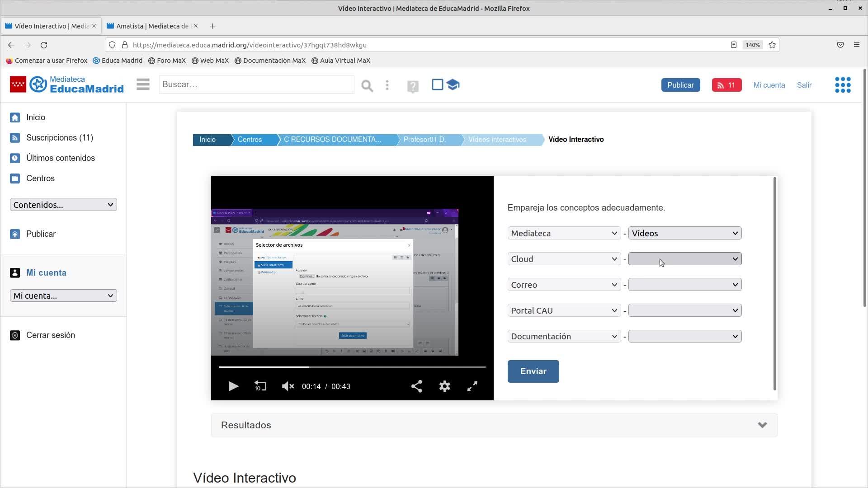868x488 pixels.
Task: Enter video fullscreen mode
Action: 472,386
